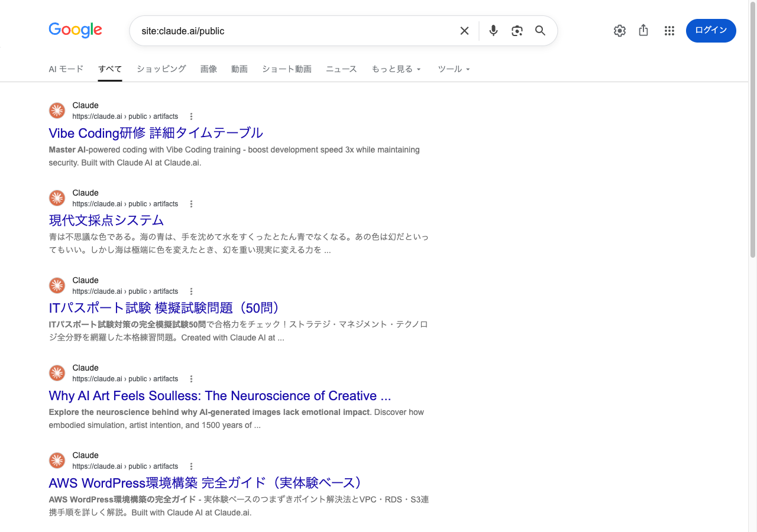This screenshot has height=532, width=757.
Task: Click URL breadcrumb of the Why AI Art result
Action: 125,379
